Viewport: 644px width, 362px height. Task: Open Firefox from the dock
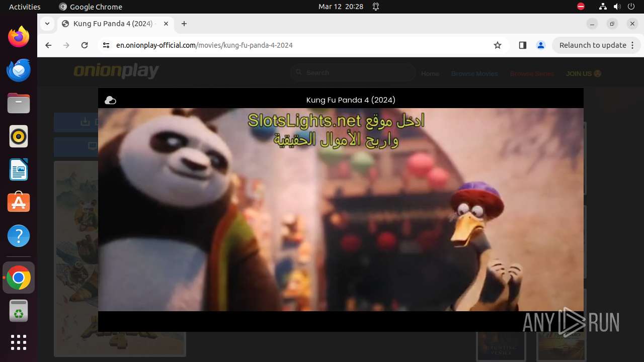click(19, 37)
